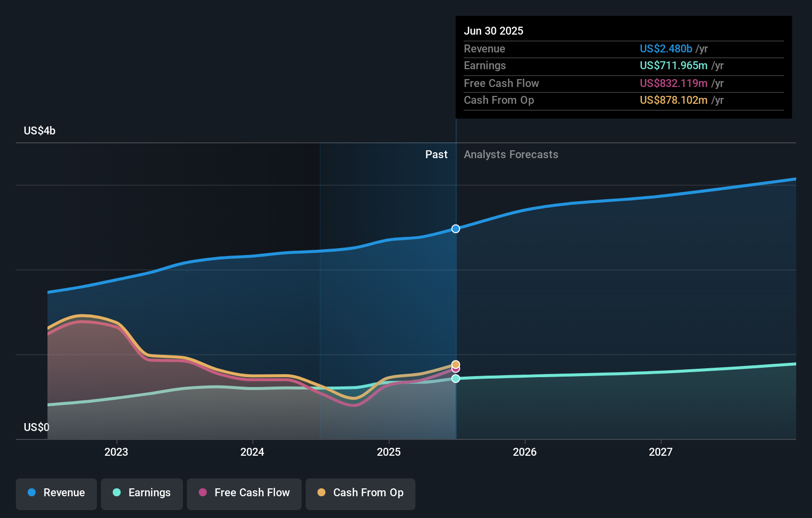The height and width of the screenshot is (518, 812).
Task: Toggle the Revenue series visibility
Action: tap(56, 493)
